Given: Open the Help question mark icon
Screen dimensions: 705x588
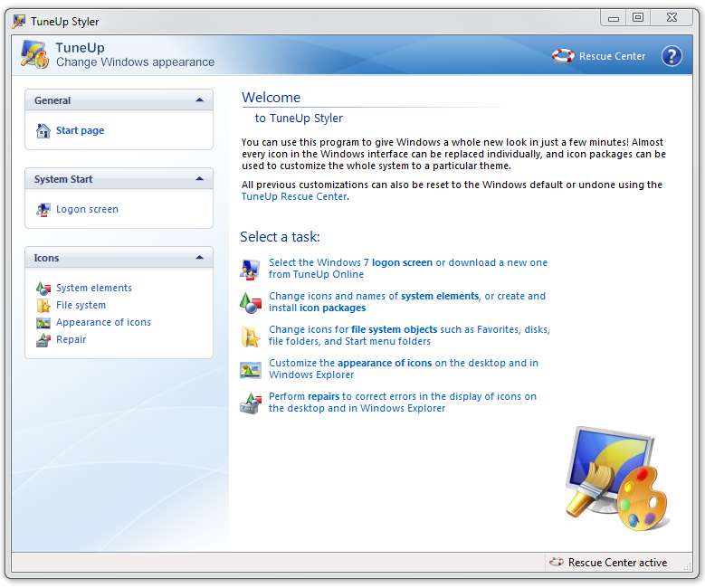Looking at the screenshot, I should (672, 56).
